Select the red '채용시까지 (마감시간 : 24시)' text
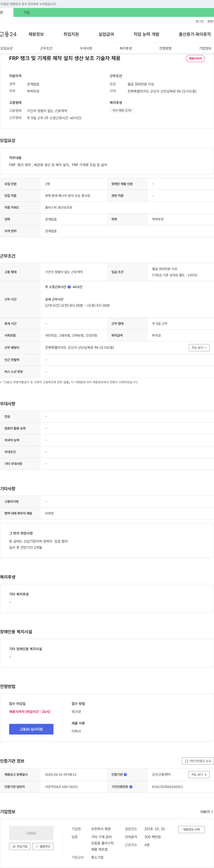Screen dimensions: 214x868 coord(30,711)
